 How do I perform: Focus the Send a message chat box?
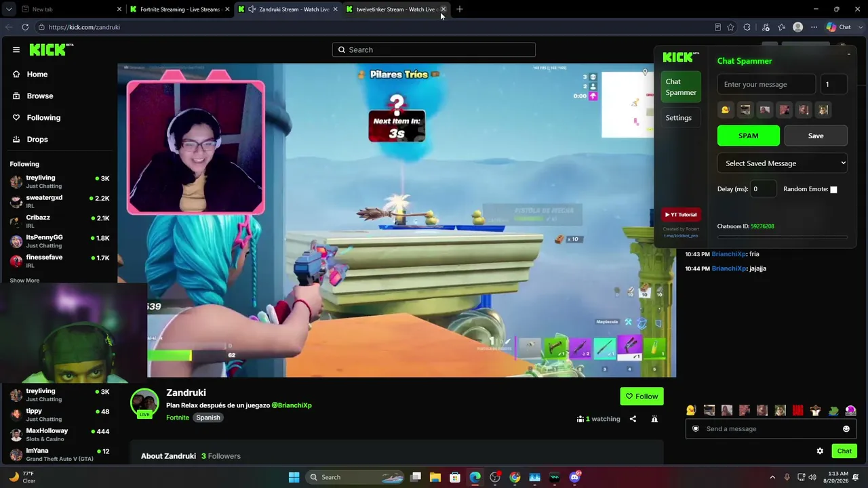tap(771, 429)
